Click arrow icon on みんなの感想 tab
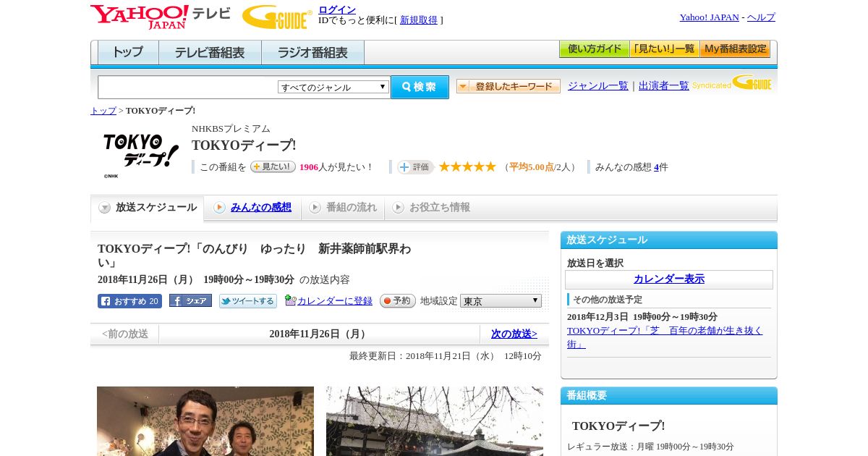 coord(219,208)
